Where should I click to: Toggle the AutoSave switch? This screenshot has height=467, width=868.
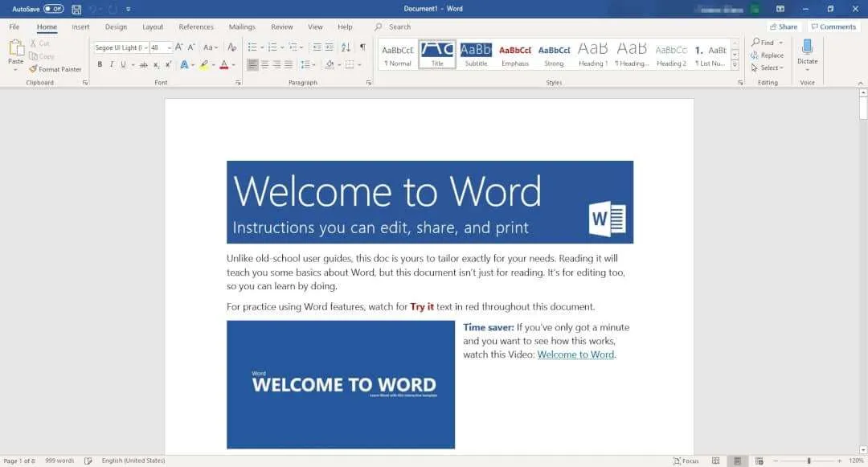[54, 9]
